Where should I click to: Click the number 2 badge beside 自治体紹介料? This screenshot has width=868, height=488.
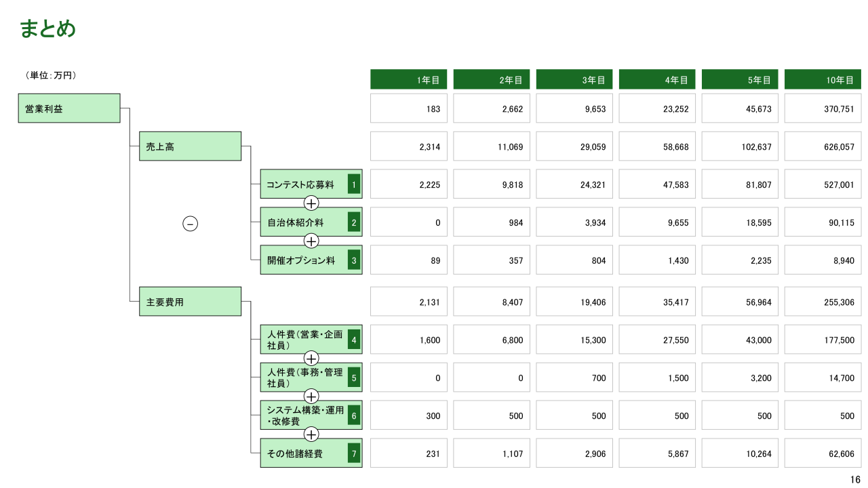coord(353,222)
